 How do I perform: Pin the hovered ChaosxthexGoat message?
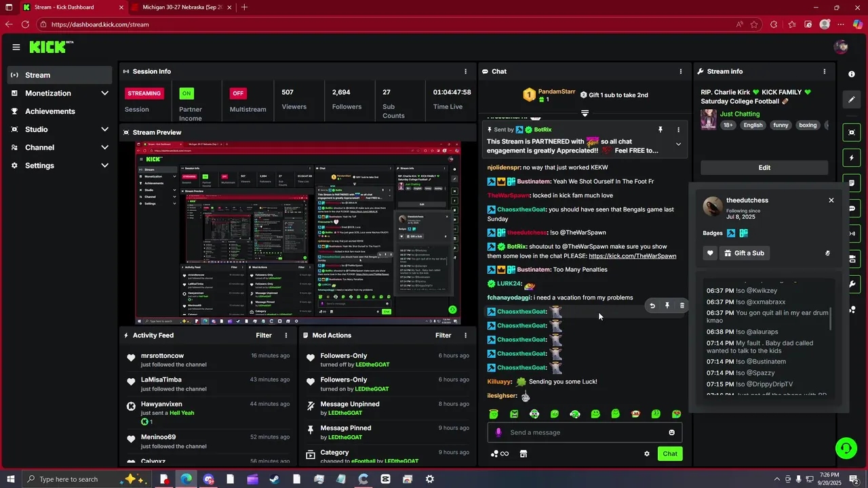click(667, 306)
